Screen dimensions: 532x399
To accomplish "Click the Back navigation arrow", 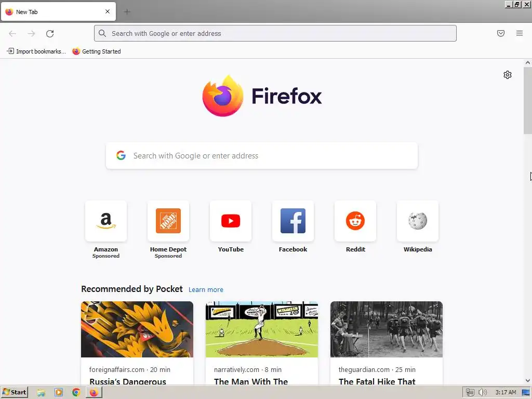I will tap(12, 34).
